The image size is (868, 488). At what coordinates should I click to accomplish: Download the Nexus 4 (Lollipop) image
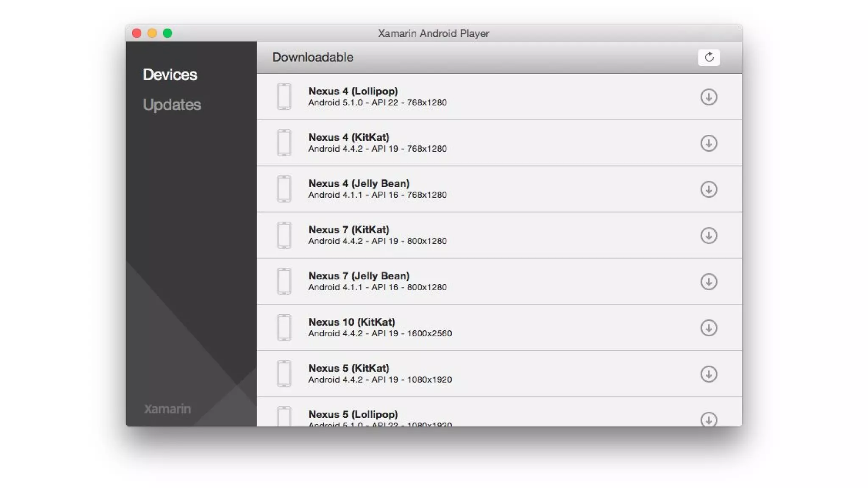click(x=708, y=97)
